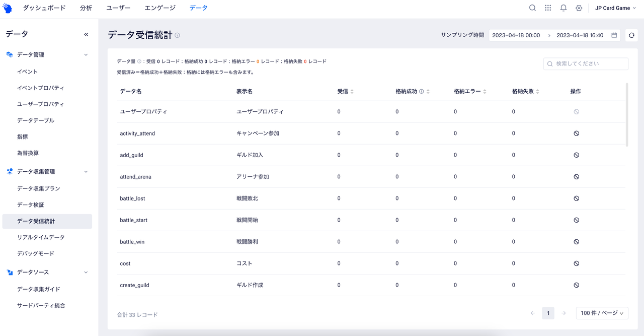
Task: Open the notifications bell
Action: click(563, 8)
